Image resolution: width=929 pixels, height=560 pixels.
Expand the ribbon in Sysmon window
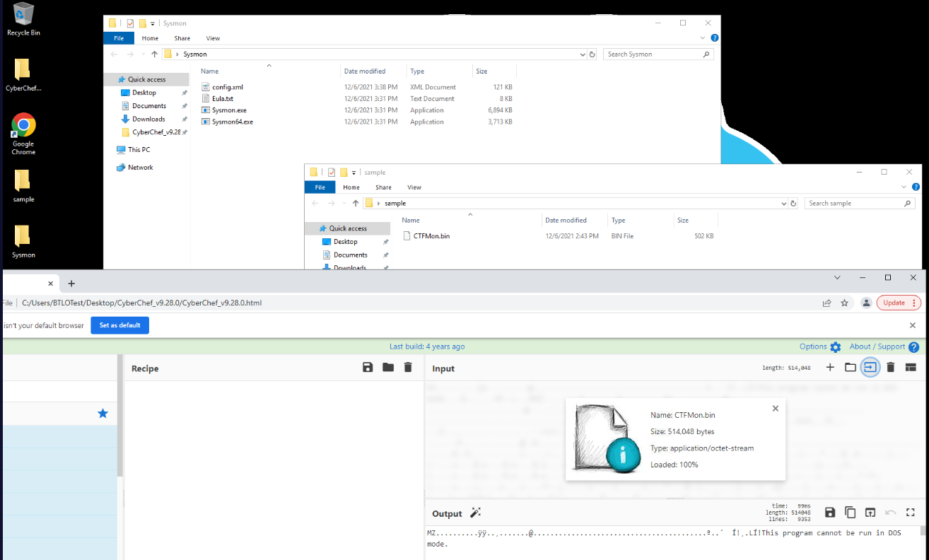702,38
